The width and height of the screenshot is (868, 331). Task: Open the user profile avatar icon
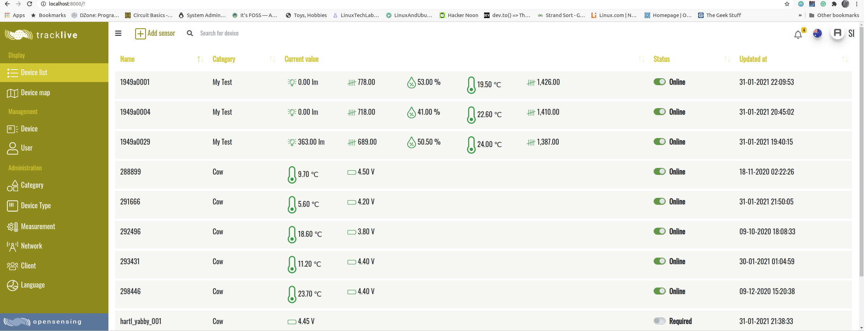837,33
